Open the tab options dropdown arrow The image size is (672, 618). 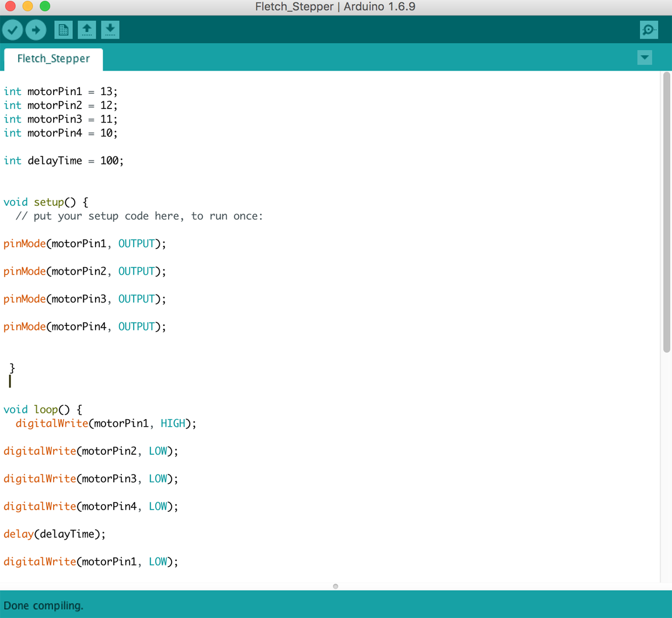[645, 57]
